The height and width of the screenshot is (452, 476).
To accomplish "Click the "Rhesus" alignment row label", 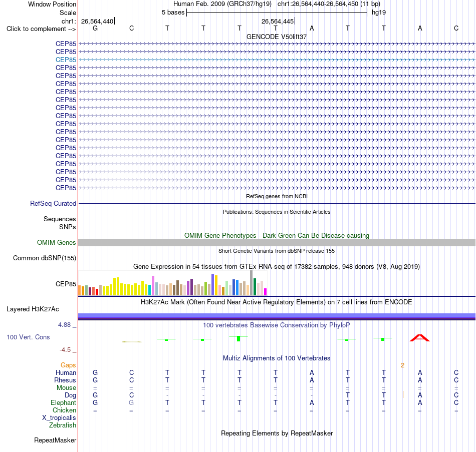I will (65, 380).
